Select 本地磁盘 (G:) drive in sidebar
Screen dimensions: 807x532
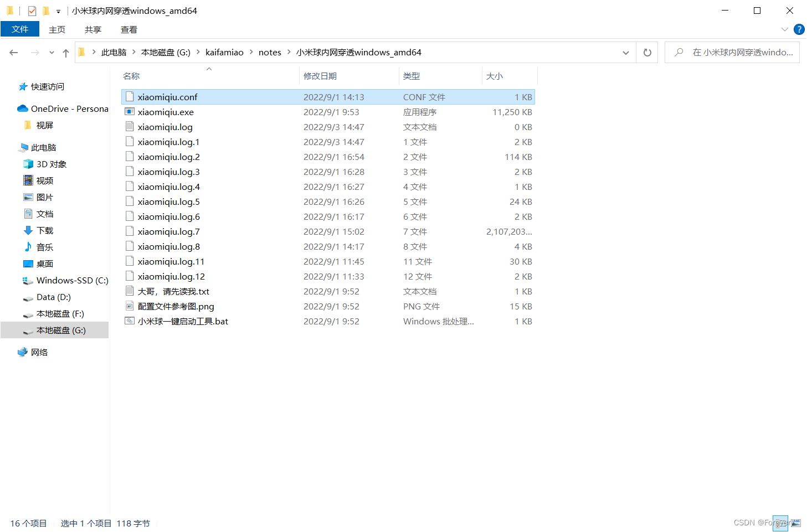pyautogui.click(x=61, y=330)
